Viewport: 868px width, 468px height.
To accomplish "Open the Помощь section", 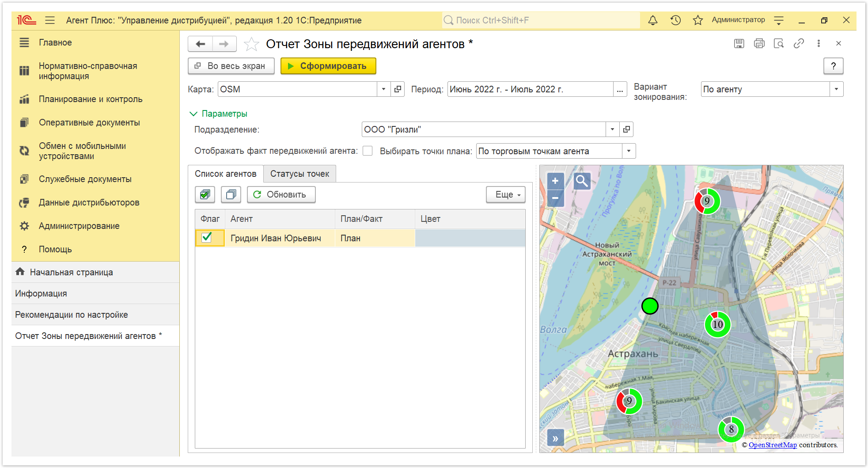I will [55, 249].
